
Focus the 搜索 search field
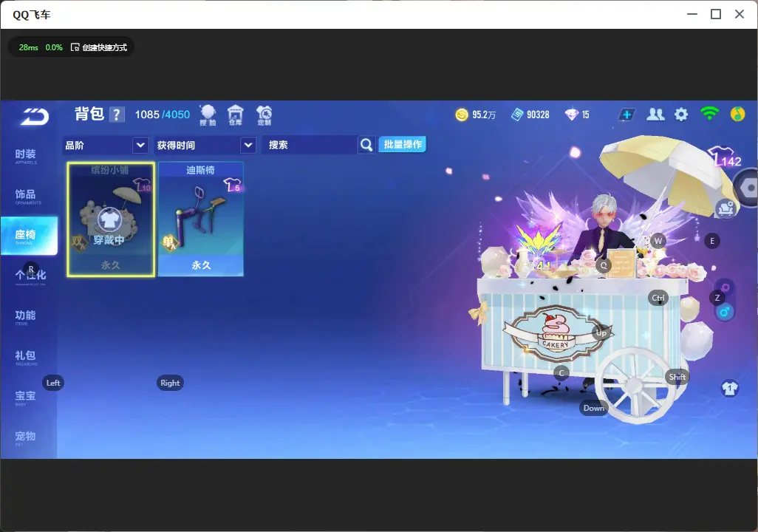[310, 145]
